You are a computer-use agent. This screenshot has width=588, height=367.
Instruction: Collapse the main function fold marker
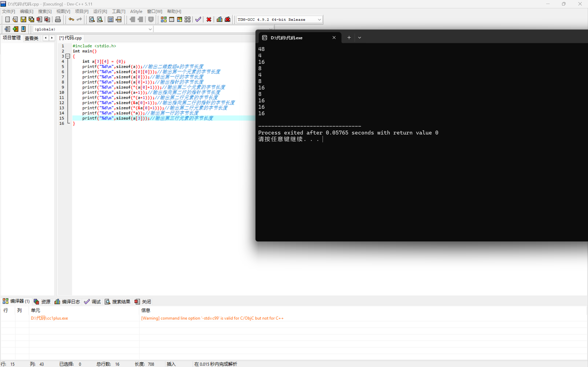(68, 56)
